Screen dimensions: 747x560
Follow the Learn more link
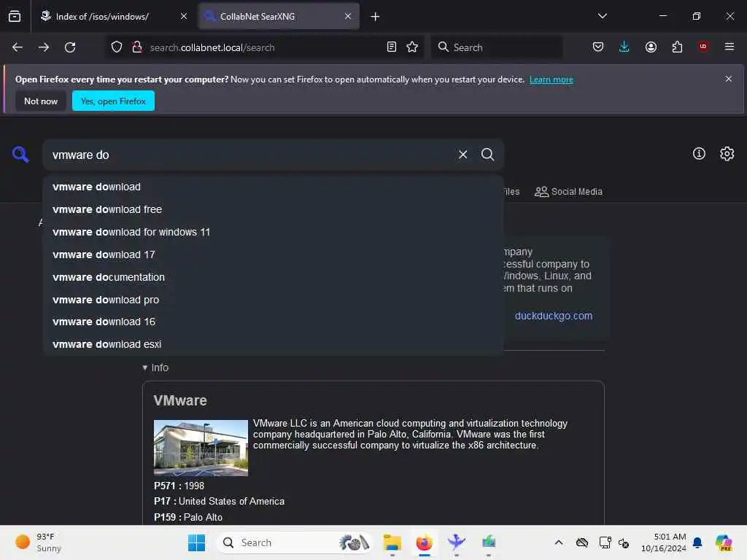point(551,79)
